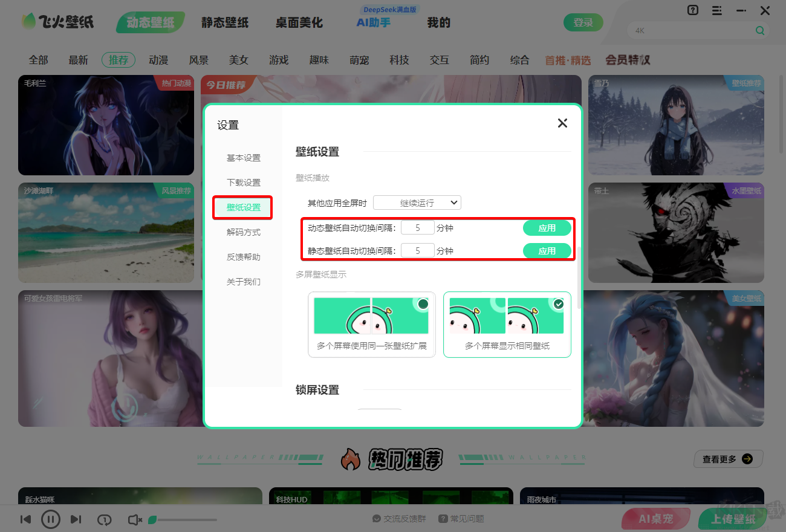Open the 继续运行 dropdown
Image resolution: width=786 pixels, height=532 pixels.
point(417,203)
